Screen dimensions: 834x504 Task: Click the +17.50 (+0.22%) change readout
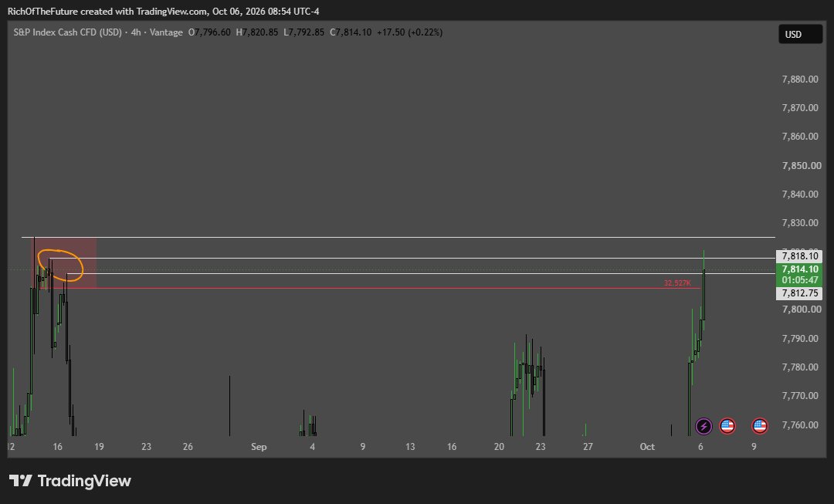(409, 32)
